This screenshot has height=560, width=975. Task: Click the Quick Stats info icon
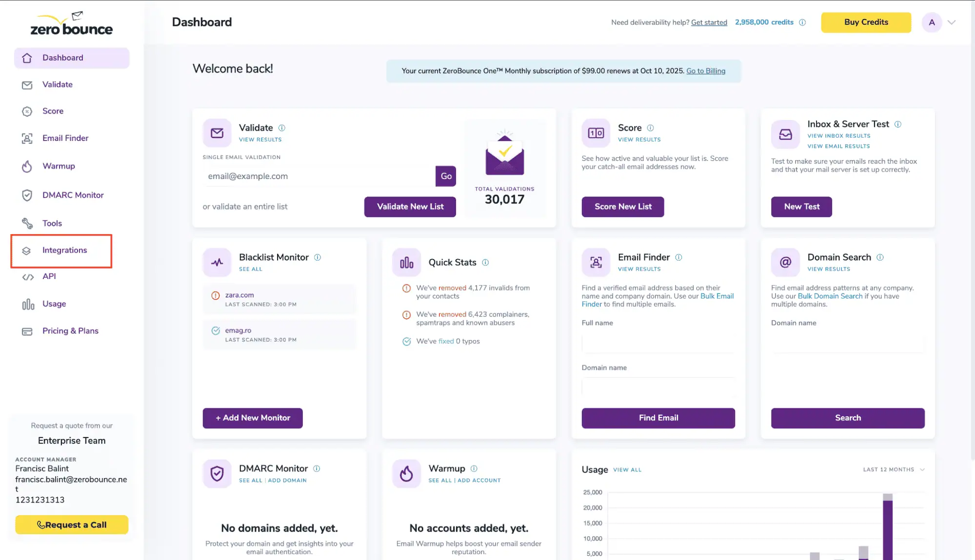(486, 262)
